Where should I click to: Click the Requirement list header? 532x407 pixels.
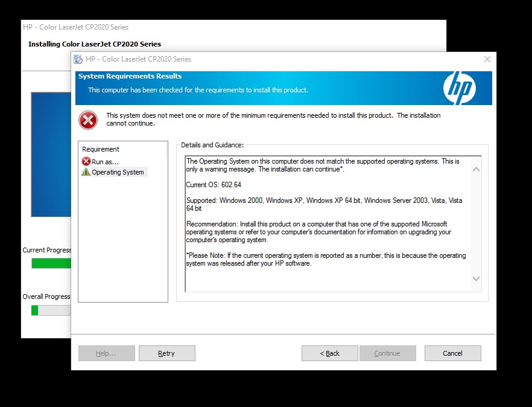tap(101, 149)
